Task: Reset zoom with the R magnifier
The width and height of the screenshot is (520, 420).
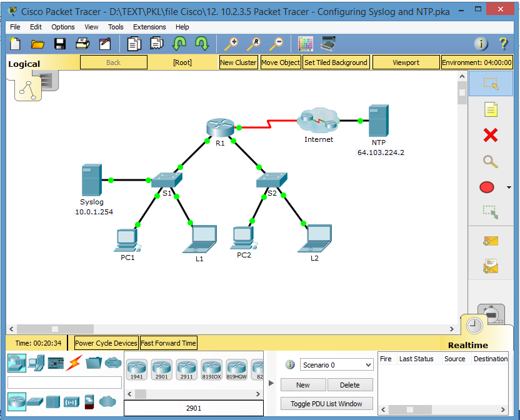Action: pyautogui.click(x=253, y=44)
